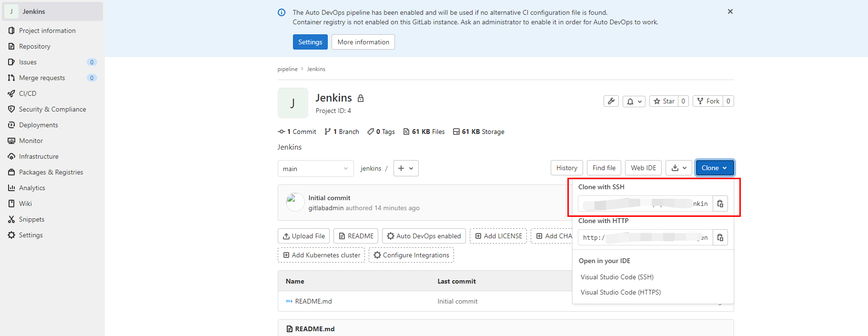Screen dimensions: 868x336
Task: Fork the Jenkins project
Action: (x=708, y=101)
